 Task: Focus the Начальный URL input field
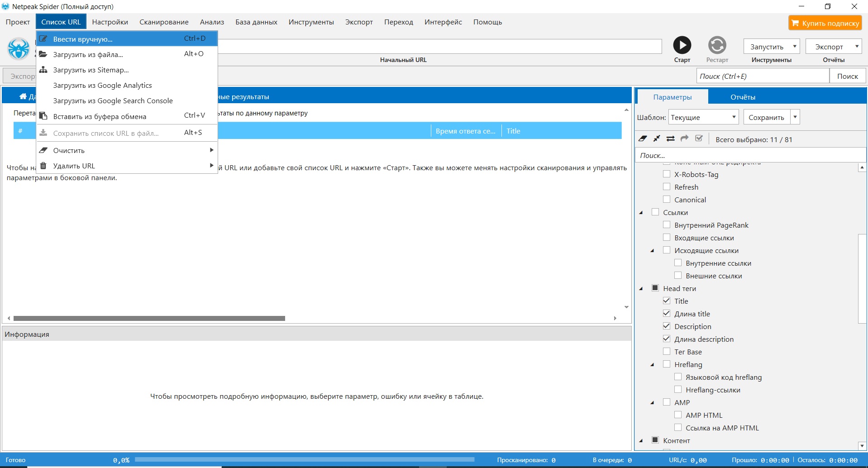[439, 46]
